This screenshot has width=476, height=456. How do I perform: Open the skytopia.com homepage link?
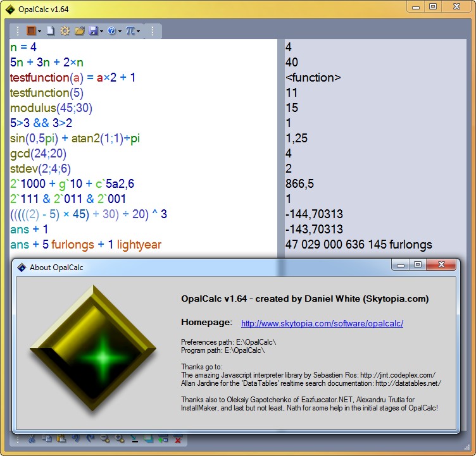point(322,323)
